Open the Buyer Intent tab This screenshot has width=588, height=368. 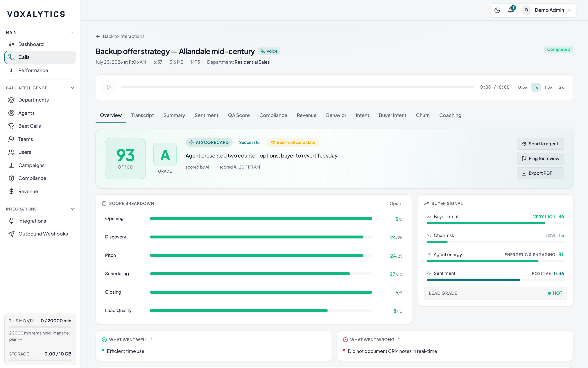(392, 115)
